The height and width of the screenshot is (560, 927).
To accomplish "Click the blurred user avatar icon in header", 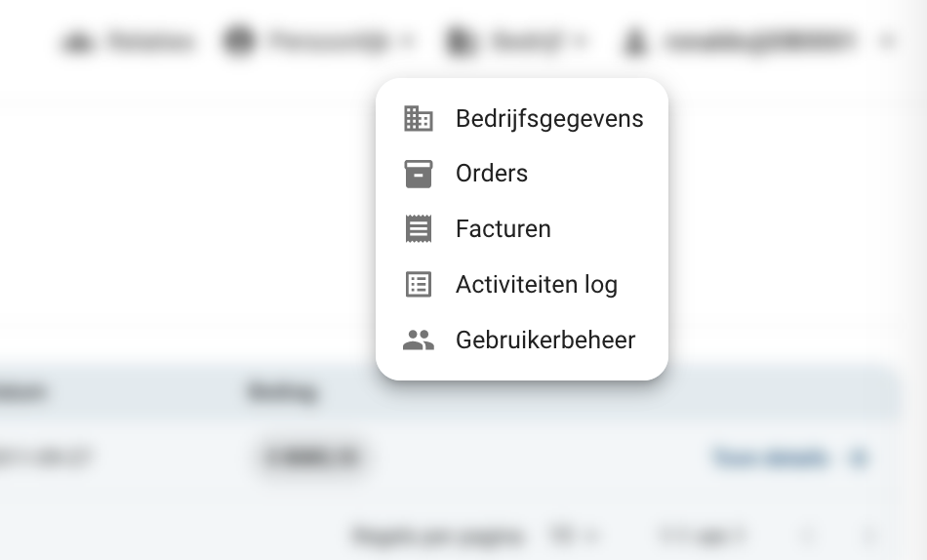I will click(x=634, y=41).
